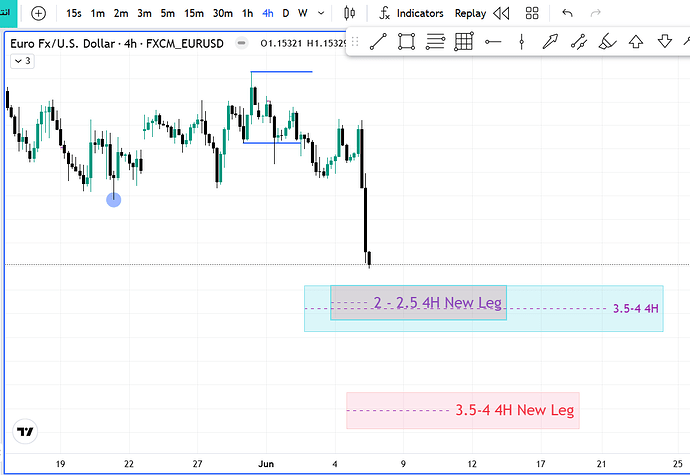Viewport: 690px width, 475px height.
Task: Select the active 4h timeframe
Action: click(x=268, y=14)
